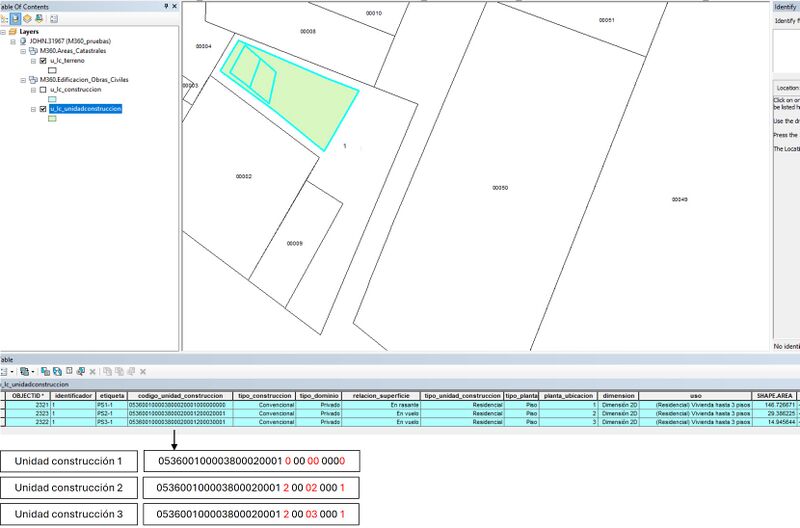Toggle visibility of u_lc_terreno layer

pos(43,61)
